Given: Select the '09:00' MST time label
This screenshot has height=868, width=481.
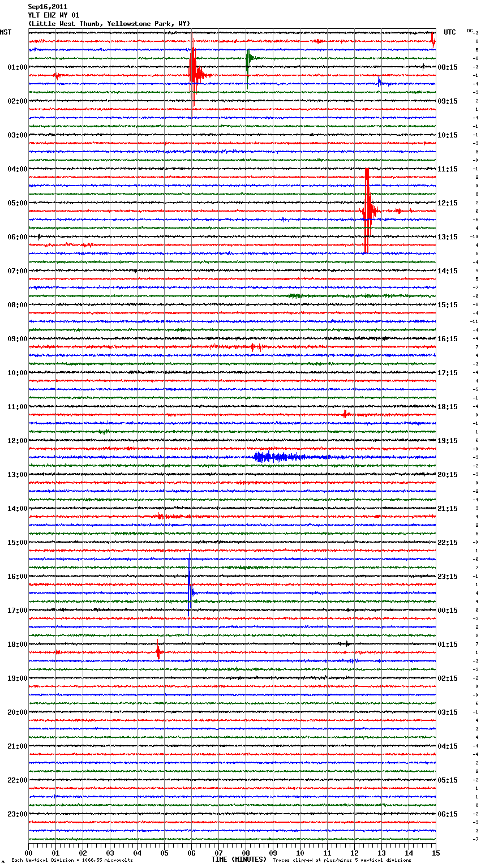Looking at the screenshot, I should (17, 339).
